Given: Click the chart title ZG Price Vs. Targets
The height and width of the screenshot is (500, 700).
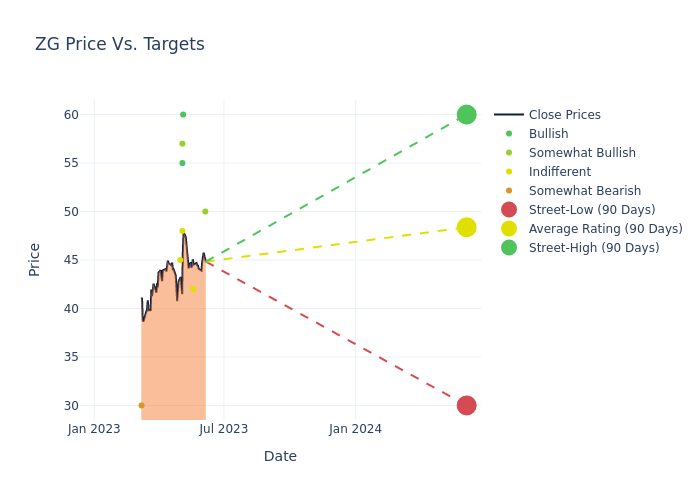Looking at the screenshot, I should [120, 44].
